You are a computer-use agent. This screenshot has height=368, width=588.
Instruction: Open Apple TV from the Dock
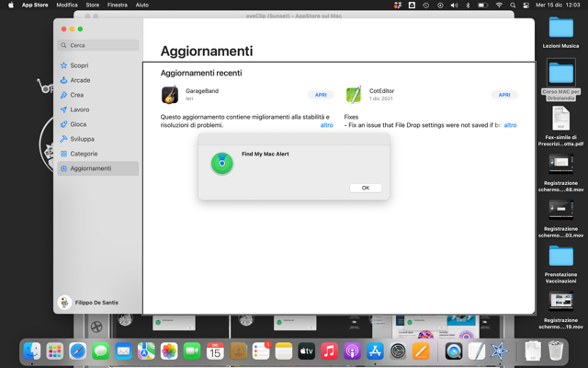tap(306, 351)
